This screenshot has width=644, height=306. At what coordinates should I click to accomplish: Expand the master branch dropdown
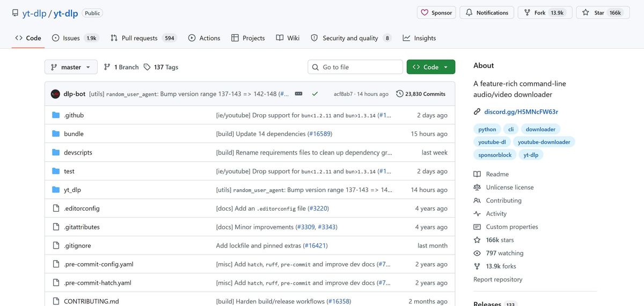71,67
